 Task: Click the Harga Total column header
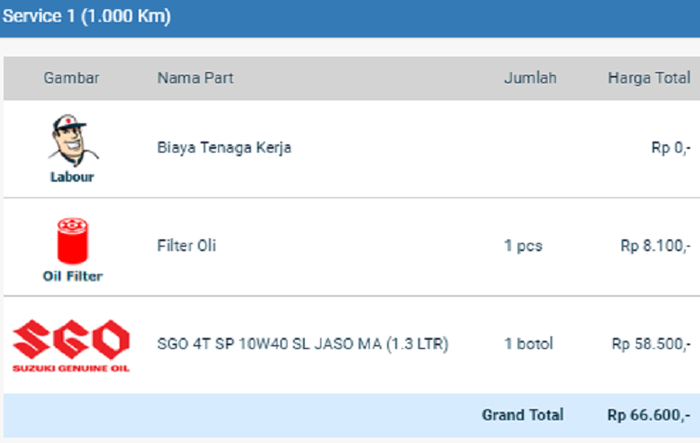[649, 78]
